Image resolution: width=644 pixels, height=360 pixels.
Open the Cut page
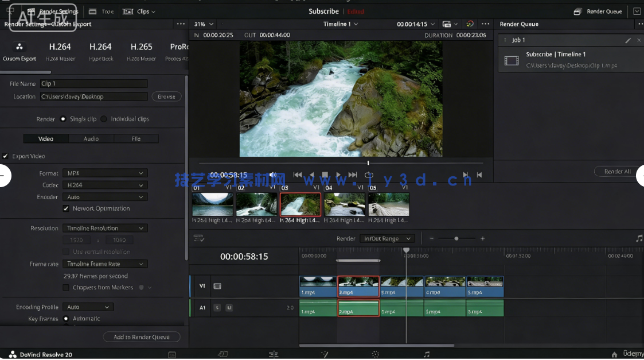223,354
